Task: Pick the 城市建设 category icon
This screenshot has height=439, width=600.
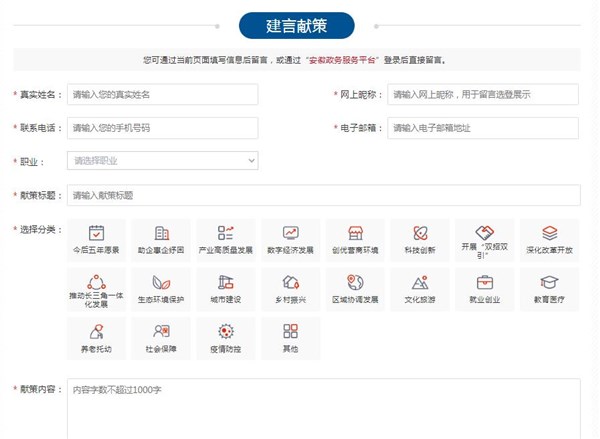Action: 226,283
